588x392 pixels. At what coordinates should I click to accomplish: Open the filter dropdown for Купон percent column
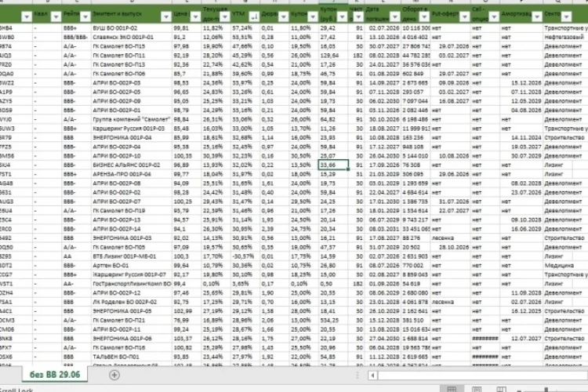tap(313, 17)
